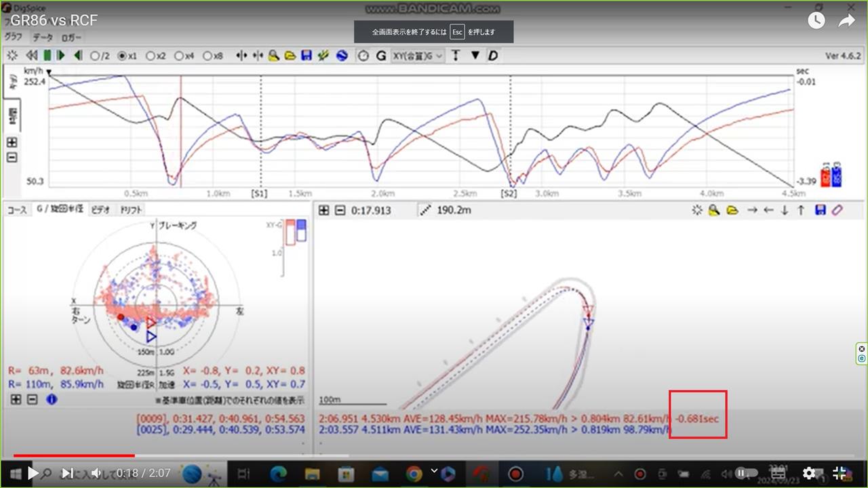Shrink course map with minus box button
Viewport: 868px width, 488px height.
pos(340,210)
